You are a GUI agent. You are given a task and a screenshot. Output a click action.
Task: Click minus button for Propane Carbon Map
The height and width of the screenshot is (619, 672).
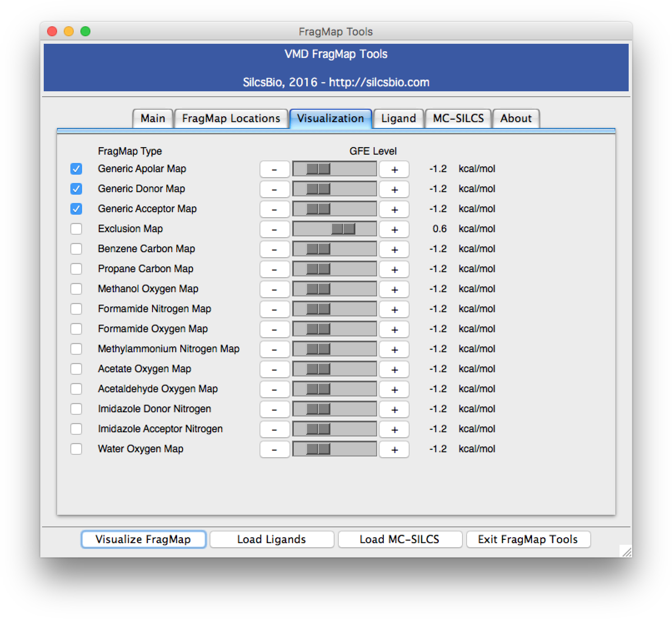pos(275,269)
